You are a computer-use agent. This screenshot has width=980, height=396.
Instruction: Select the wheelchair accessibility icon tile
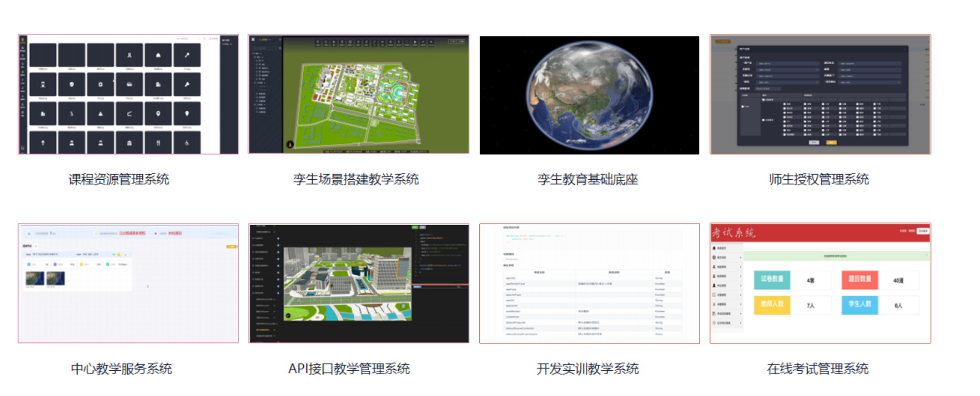coord(187,143)
